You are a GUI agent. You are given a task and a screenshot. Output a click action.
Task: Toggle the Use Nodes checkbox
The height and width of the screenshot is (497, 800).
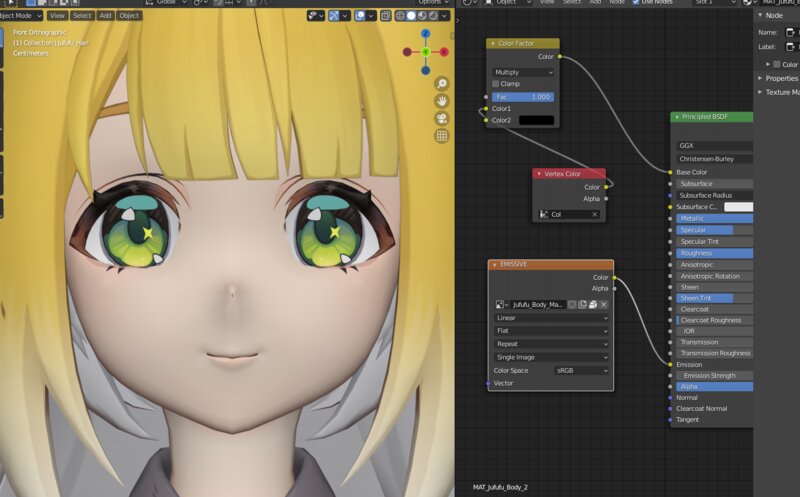(x=636, y=2)
